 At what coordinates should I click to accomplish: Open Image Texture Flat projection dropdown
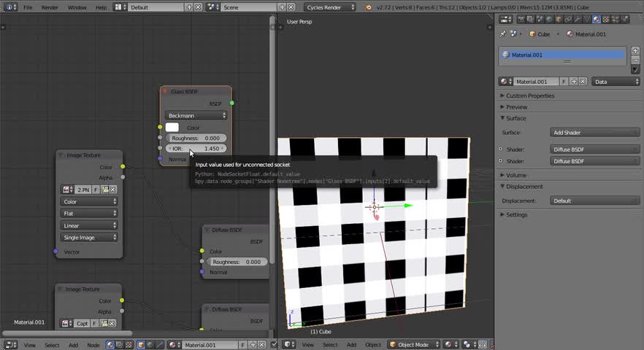(x=89, y=214)
